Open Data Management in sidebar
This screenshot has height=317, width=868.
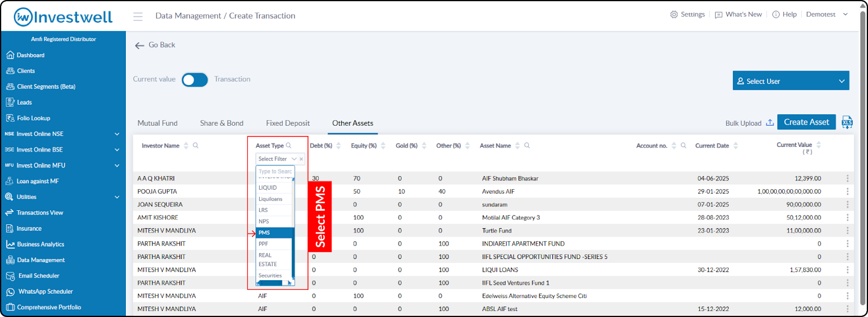pos(41,260)
